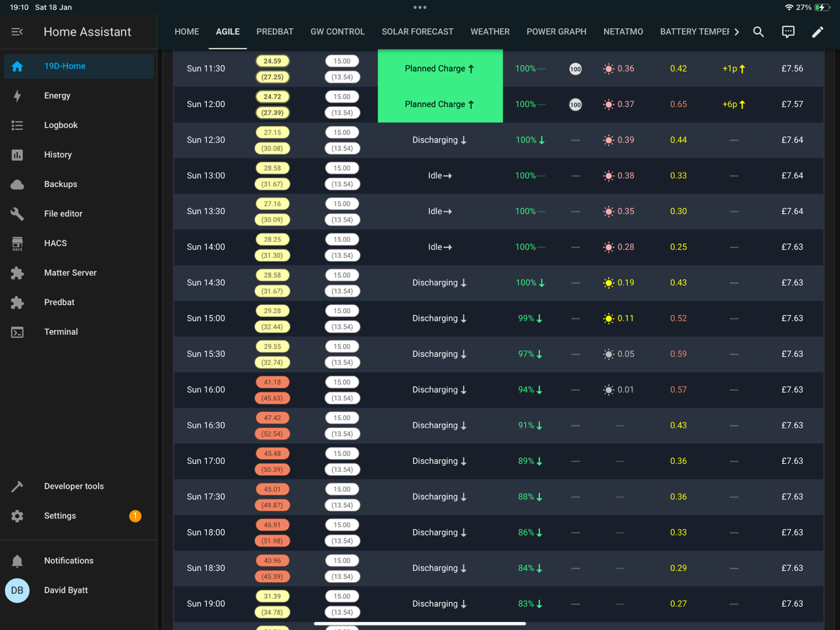Open the Assist chat icon
The height and width of the screenshot is (630, 840).
tap(788, 31)
